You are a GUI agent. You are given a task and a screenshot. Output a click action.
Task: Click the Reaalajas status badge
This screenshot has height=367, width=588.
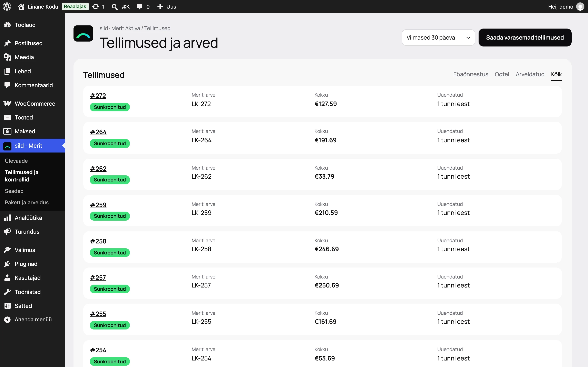point(75,7)
